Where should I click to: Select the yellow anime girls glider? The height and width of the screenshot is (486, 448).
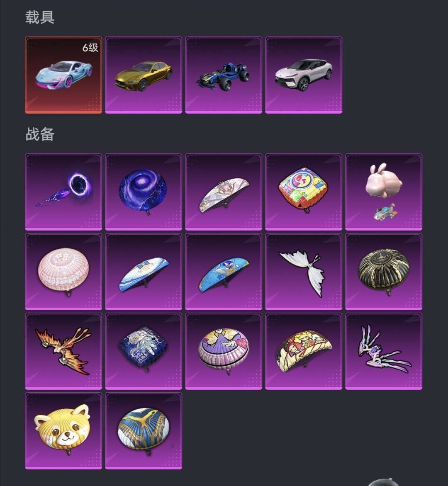304,351
